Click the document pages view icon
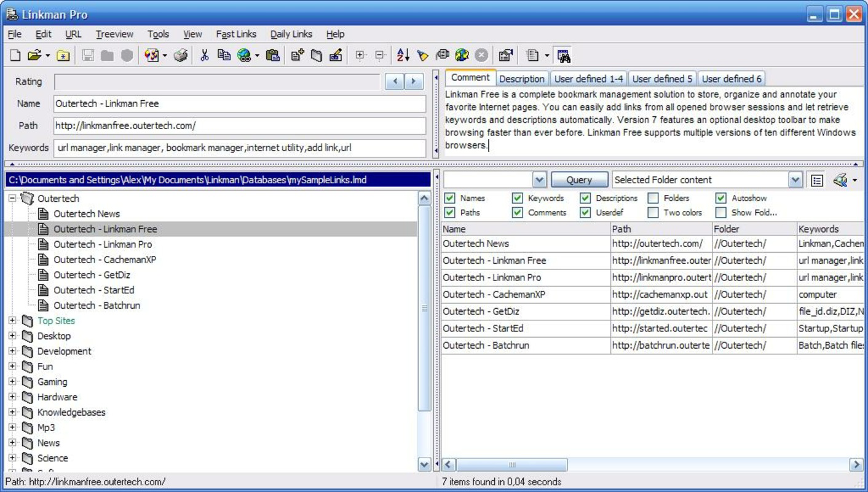 [532, 55]
